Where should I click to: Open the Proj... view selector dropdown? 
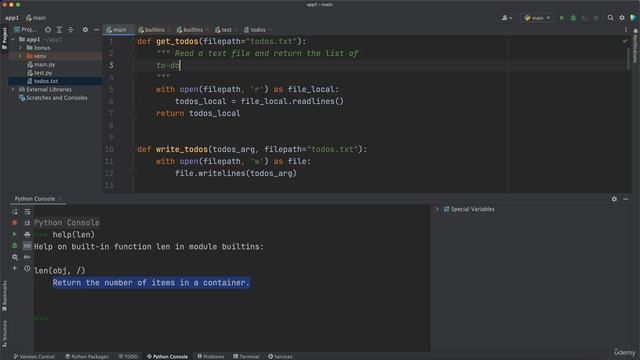pos(25,30)
